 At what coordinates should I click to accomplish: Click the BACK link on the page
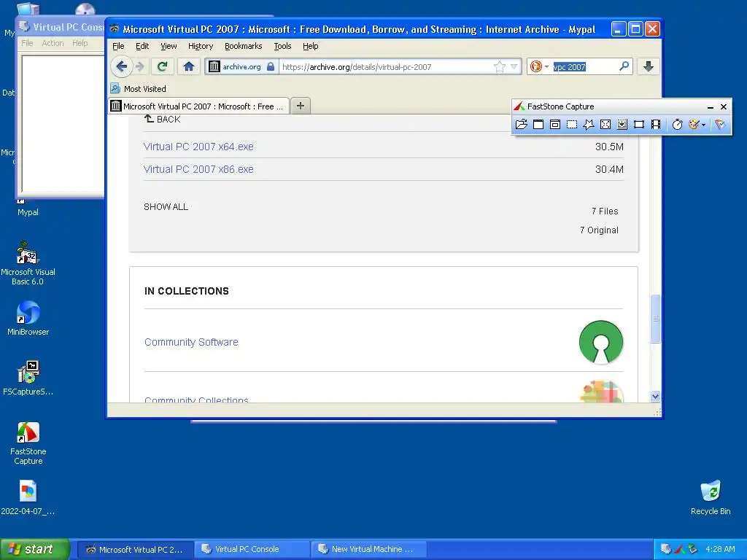point(163,119)
